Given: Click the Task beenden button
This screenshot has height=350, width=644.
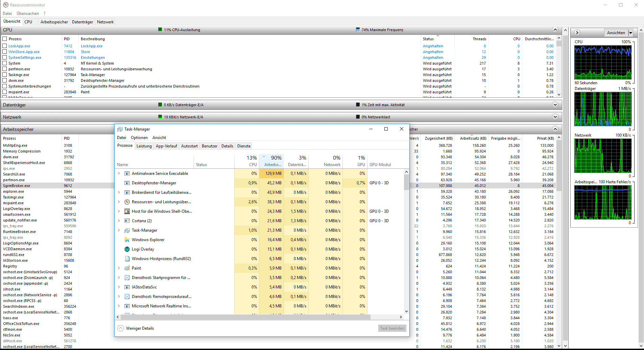Looking at the screenshot, I should [x=392, y=328].
